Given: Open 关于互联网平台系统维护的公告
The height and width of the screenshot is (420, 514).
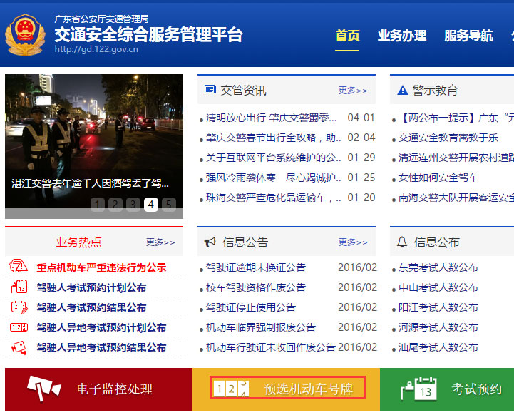Looking at the screenshot, I should [273, 158].
